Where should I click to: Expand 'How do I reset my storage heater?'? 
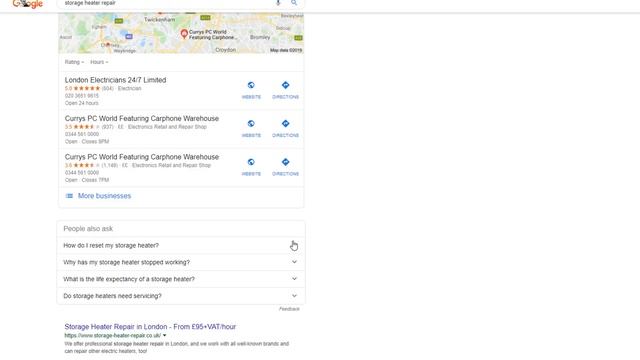(180, 245)
